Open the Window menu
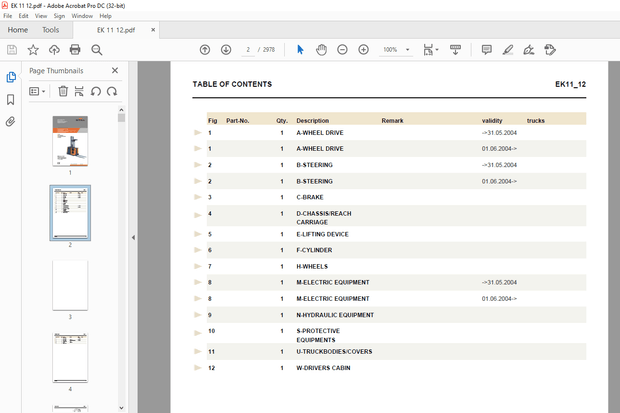Viewport: 620px width, 413px height. click(x=82, y=16)
